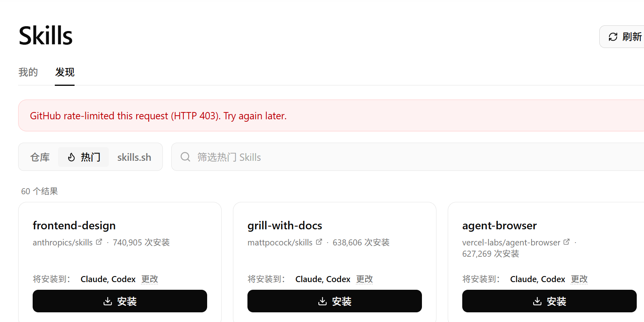
Task: Click the frontend-design card title
Action: click(x=74, y=226)
